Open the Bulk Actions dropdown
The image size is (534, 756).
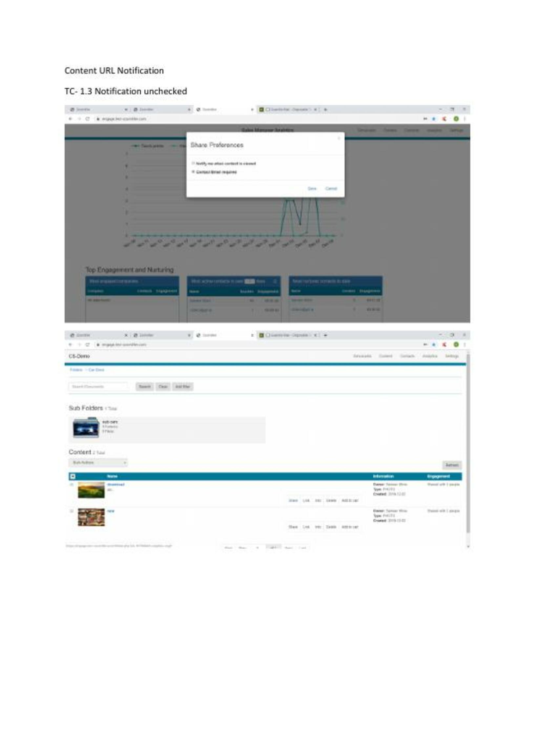pyautogui.click(x=98, y=463)
